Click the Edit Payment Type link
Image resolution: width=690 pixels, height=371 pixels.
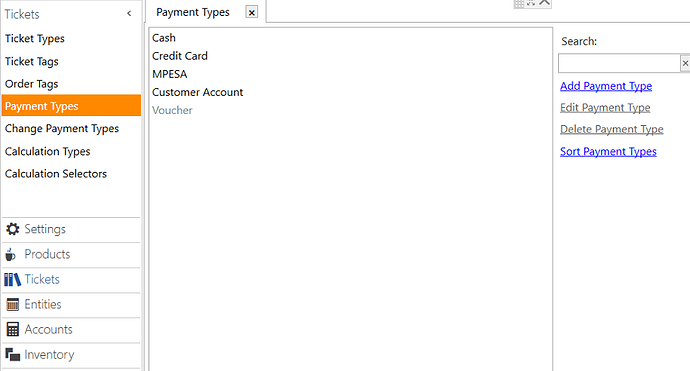tap(605, 108)
